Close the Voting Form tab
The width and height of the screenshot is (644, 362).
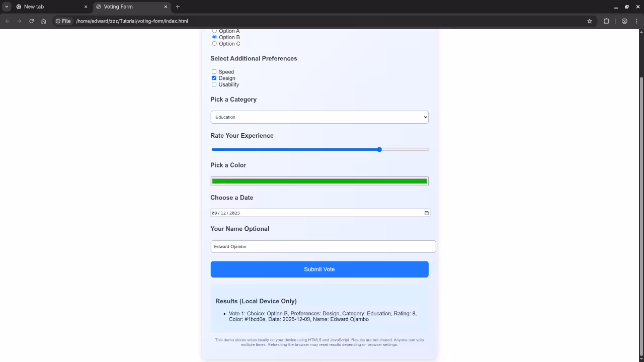click(x=165, y=7)
